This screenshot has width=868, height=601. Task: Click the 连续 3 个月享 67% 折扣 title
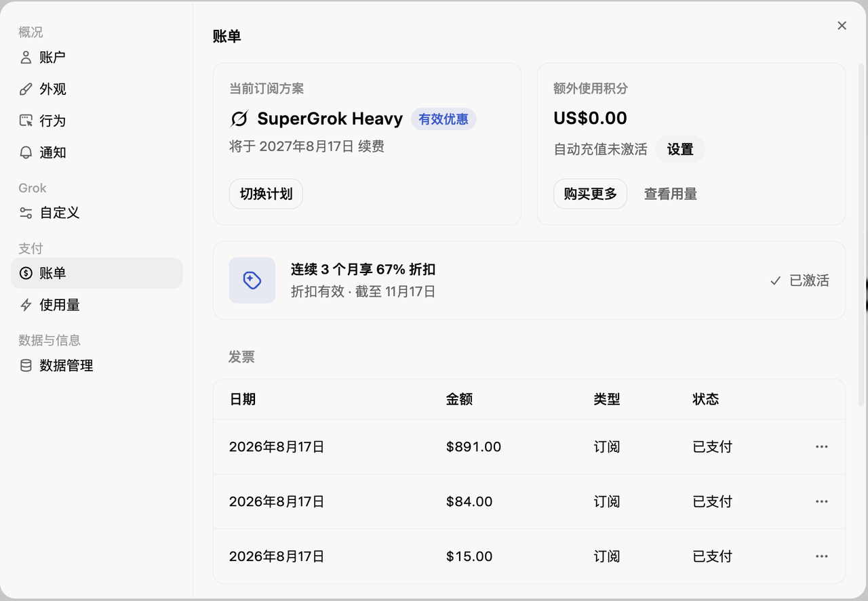click(363, 270)
